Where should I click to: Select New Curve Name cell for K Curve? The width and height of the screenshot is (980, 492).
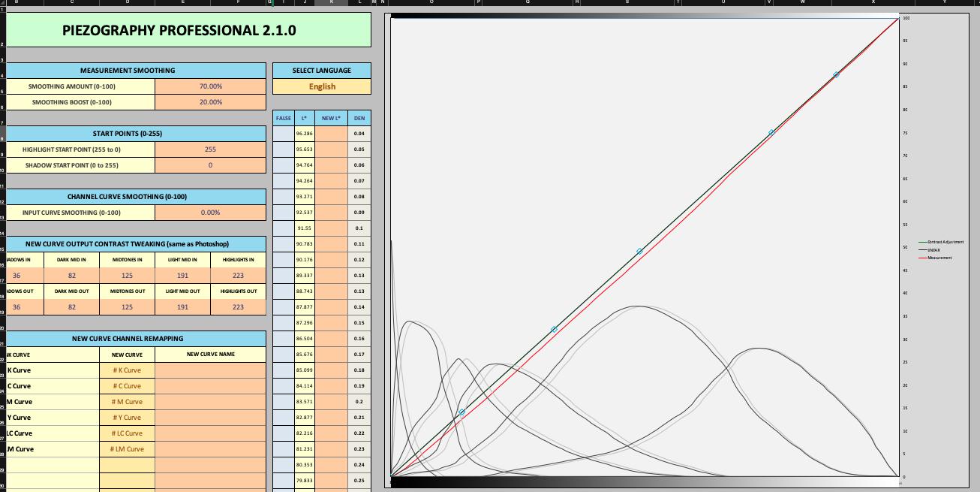coord(211,370)
